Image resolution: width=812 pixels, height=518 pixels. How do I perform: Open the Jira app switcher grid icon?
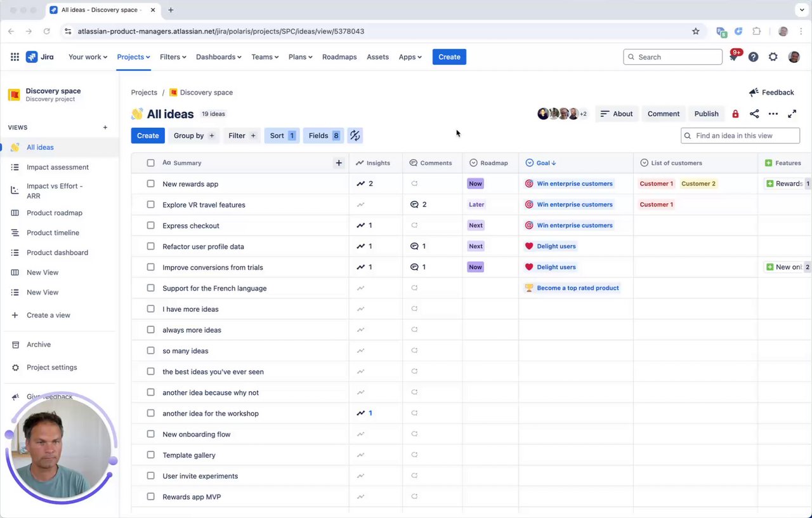point(15,57)
